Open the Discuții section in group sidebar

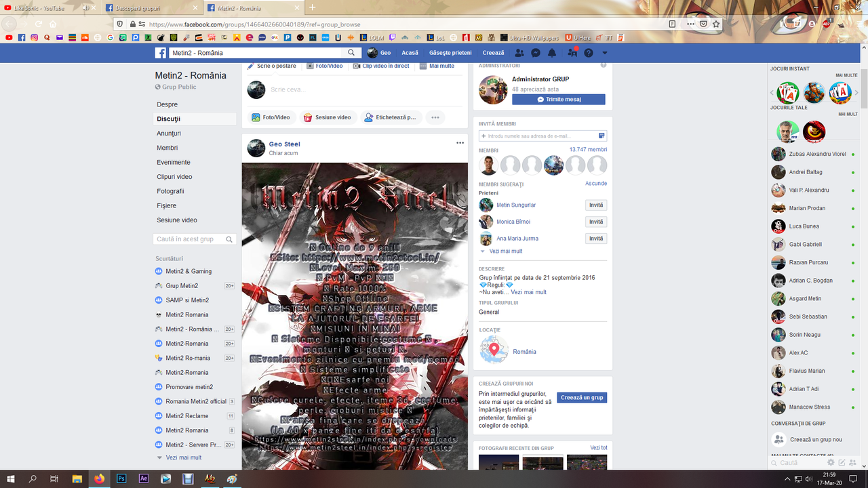coord(195,119)
